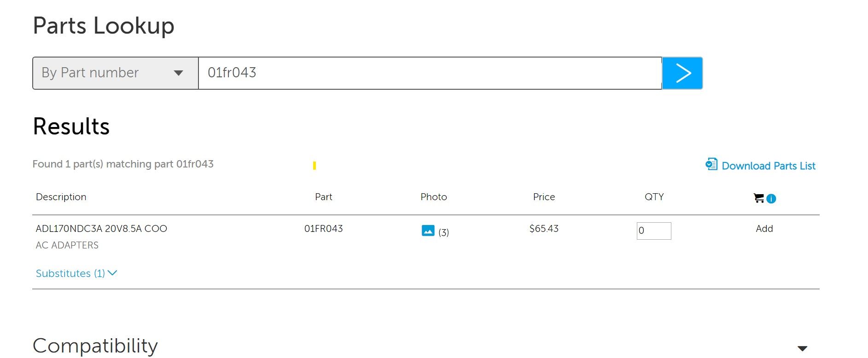Click the part number search field
868x358 pixels.
point(430,73)
